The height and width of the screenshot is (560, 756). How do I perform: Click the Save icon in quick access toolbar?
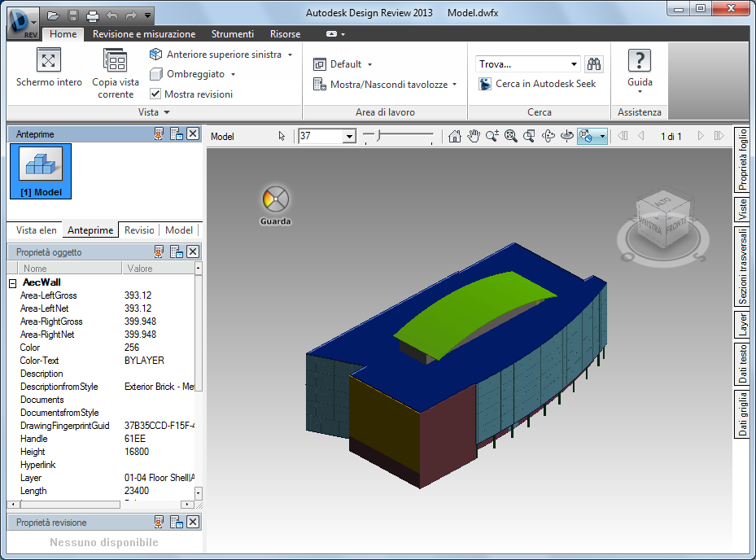point(72,16)
